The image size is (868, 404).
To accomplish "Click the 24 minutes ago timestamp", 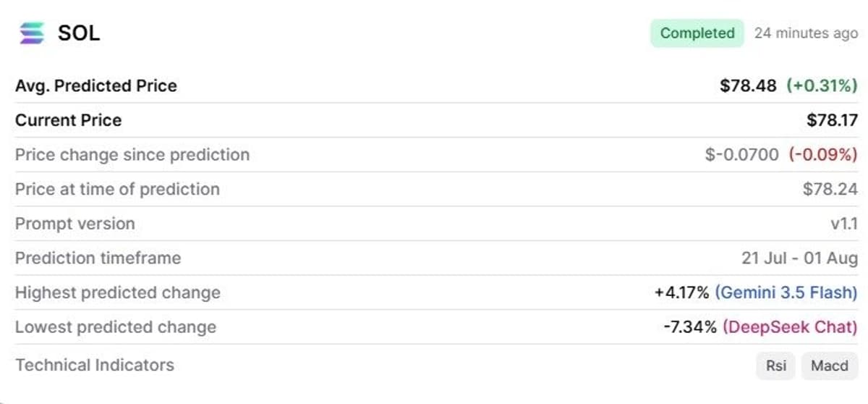I will coord(806,33).
